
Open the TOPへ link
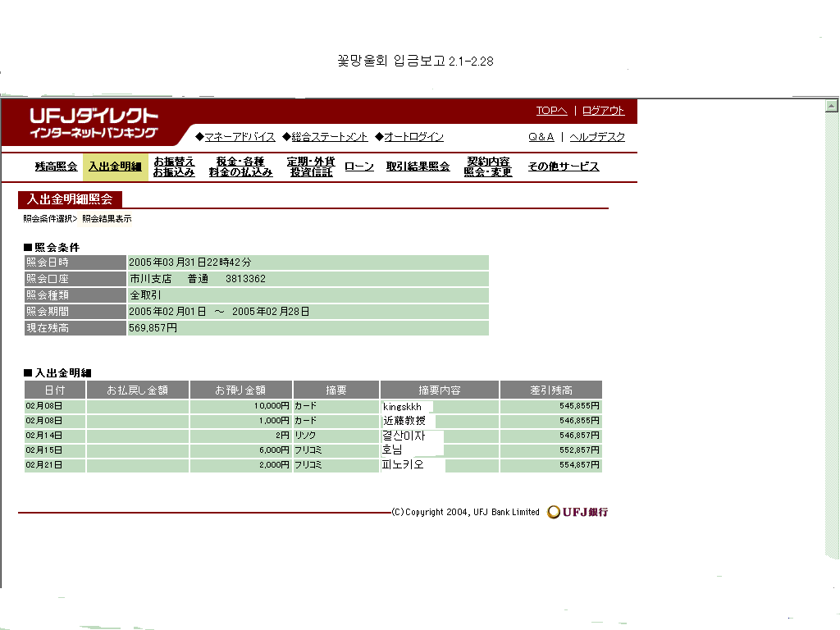pos(551,111)
